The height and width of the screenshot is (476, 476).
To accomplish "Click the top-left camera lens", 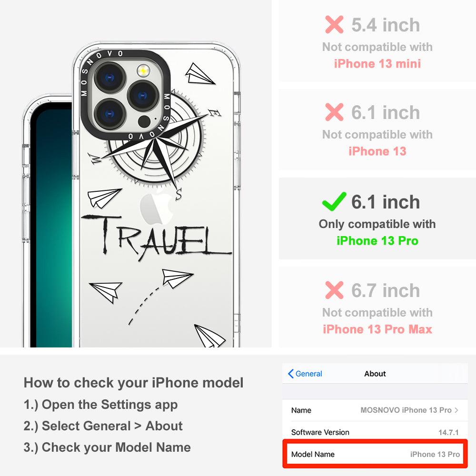I will pyautogui.click(x=109, y=78).
